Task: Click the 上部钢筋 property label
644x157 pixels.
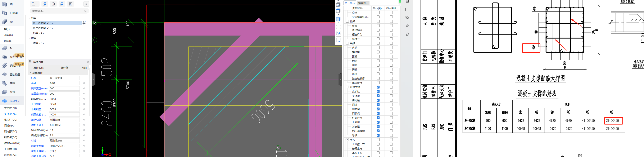Action: [36, 104]
